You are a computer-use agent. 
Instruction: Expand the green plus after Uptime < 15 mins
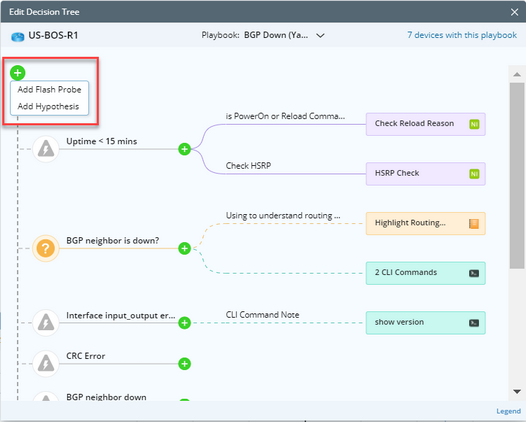point(185,149)
